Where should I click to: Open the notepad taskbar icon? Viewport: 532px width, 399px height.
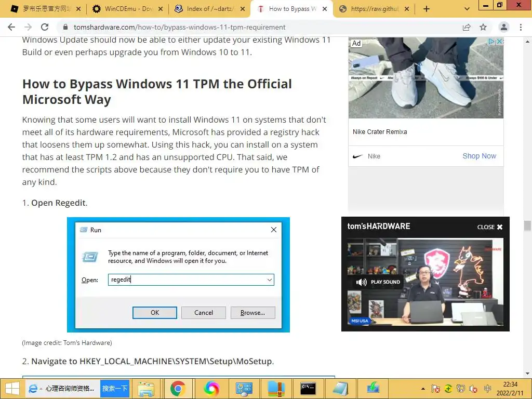click(340, 389)
